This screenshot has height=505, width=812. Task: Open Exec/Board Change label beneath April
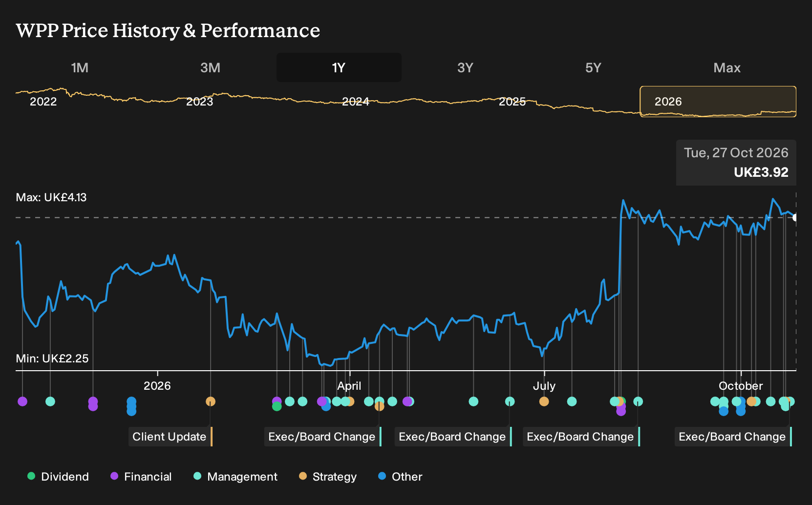(323, 437)
